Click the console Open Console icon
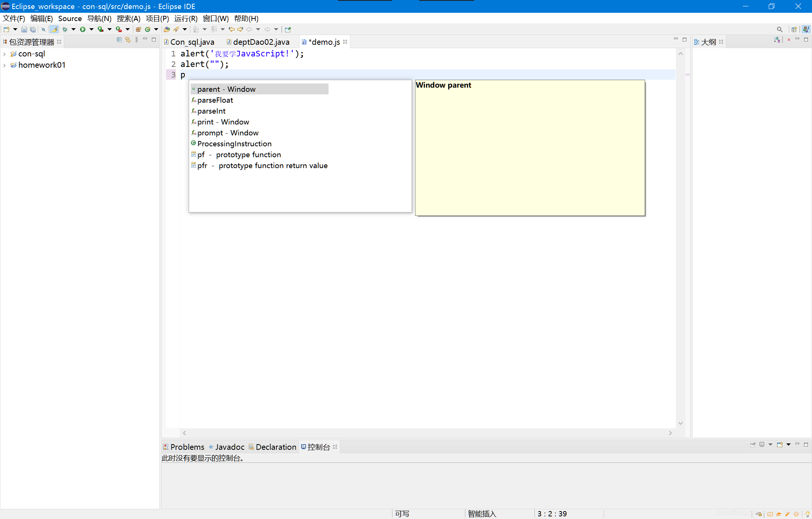This screenshot has height=519, width=812. [780, 445]
